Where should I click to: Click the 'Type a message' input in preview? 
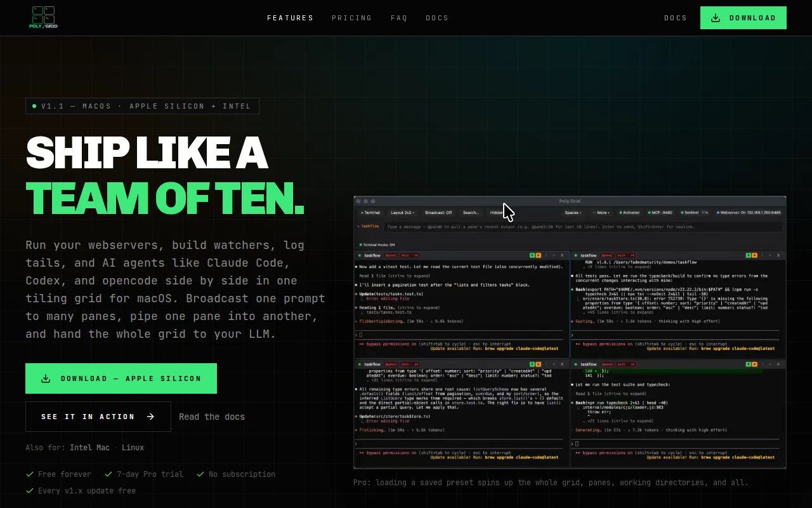pos(583,227)
